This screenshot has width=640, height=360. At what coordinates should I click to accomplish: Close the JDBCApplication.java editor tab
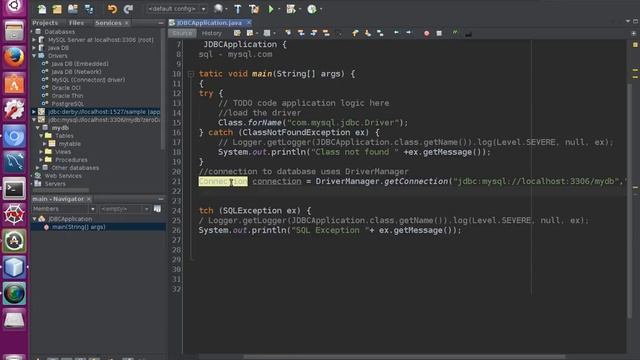tap(249, 23)
